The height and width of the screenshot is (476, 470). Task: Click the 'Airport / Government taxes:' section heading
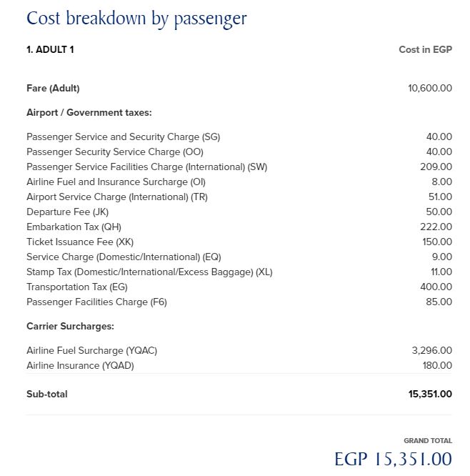coord(89,112)
